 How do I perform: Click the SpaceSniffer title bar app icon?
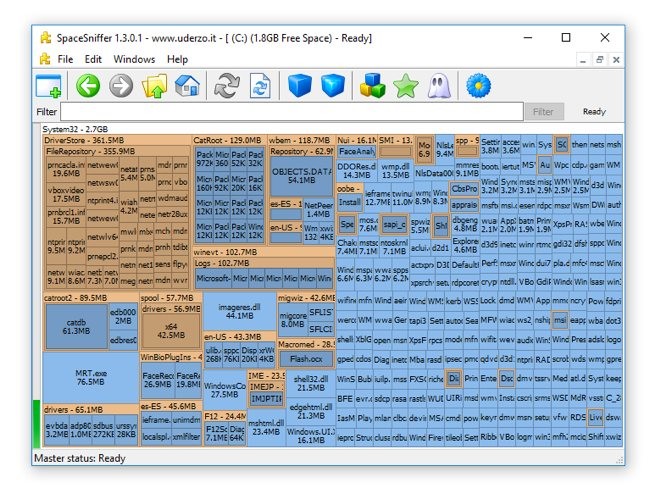coord(45,38)
